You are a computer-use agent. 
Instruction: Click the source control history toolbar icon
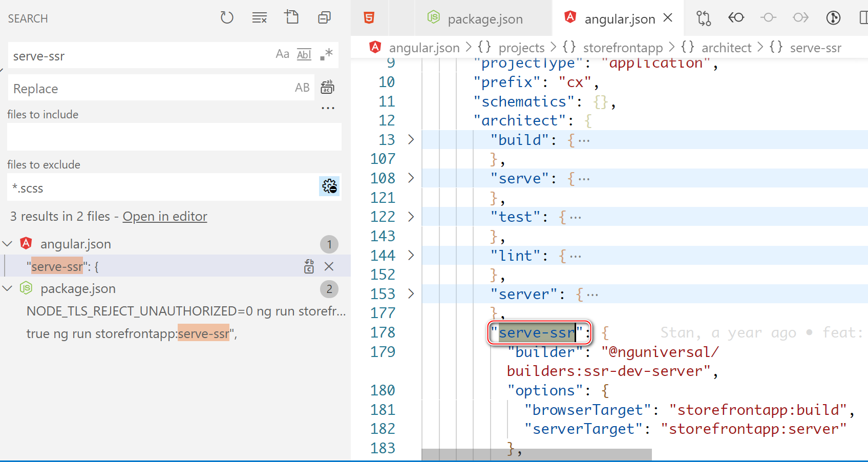pyautogui.click(x=833, y=18)
